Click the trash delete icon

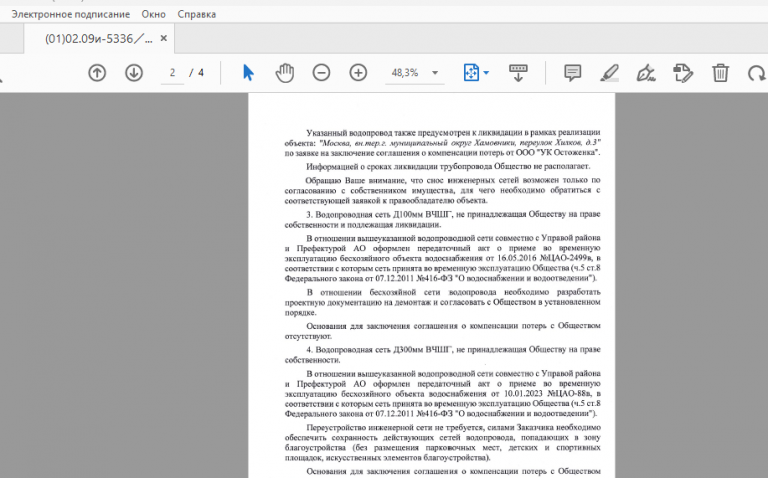(720, 73)
